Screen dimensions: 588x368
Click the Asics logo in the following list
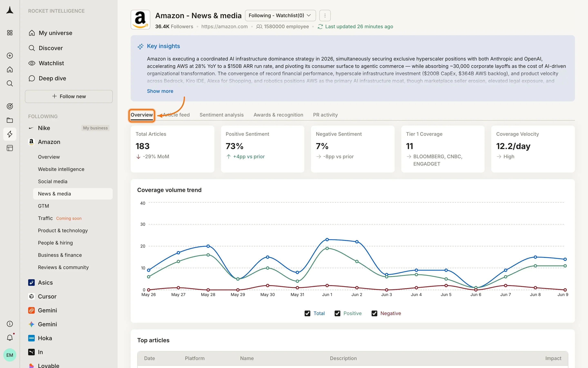pos(31,283)
